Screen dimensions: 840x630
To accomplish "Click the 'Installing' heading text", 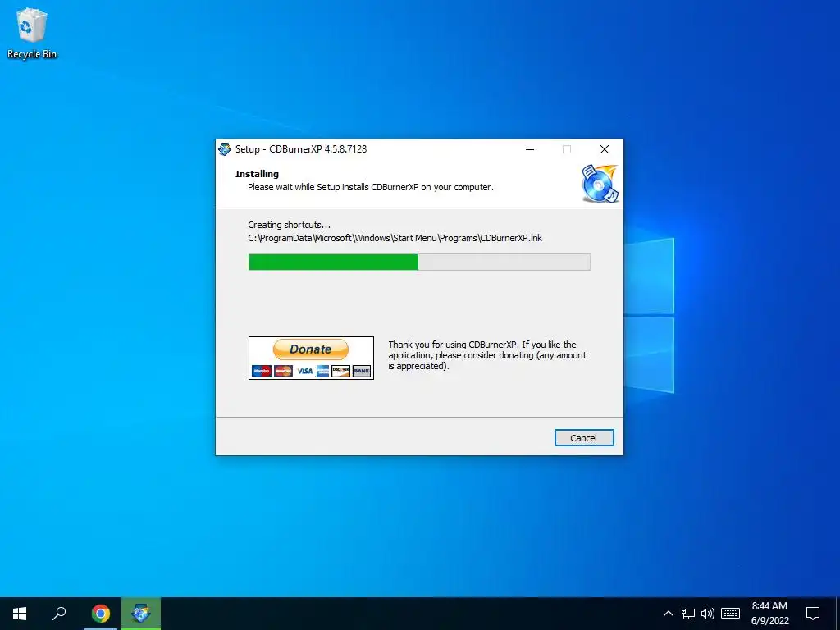I will pos(257,174).
